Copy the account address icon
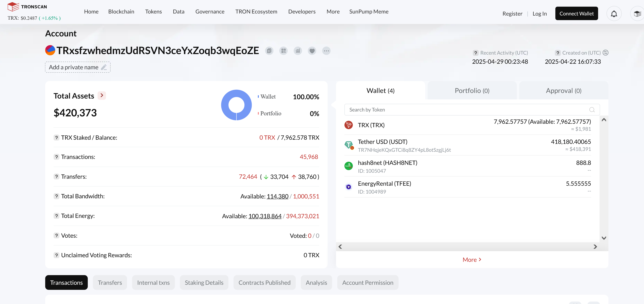 (269, 51)
